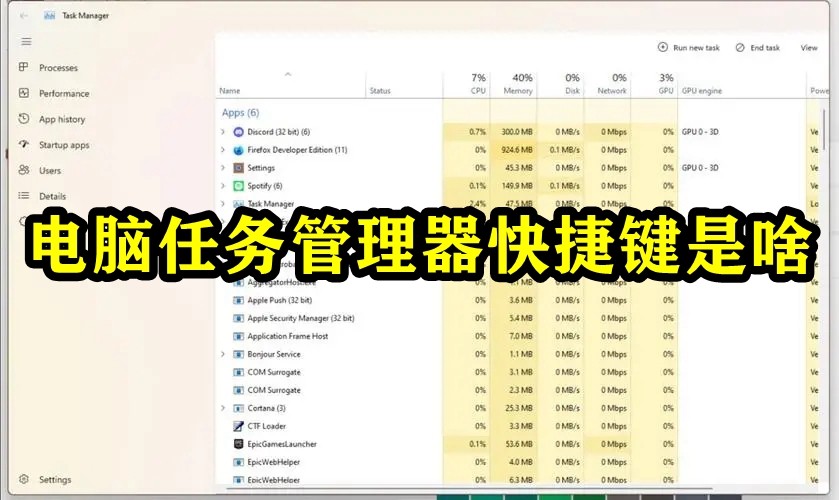Toggle sort order arrow above Name column
Image resolution: width=839 pixels, height=500 pixels.
click(288, 74)
